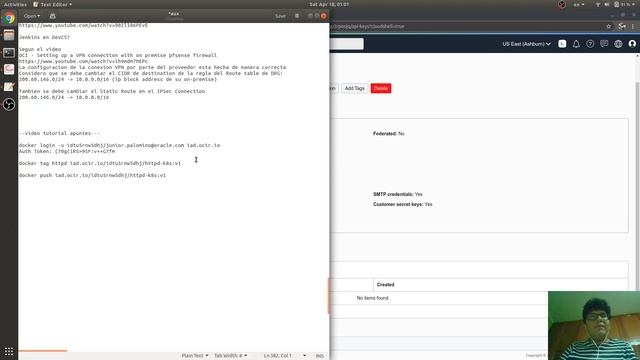This screenshot has width=640, height=360.
Task: Click the 'docker tag httpd' line
Action: point(100,163)
